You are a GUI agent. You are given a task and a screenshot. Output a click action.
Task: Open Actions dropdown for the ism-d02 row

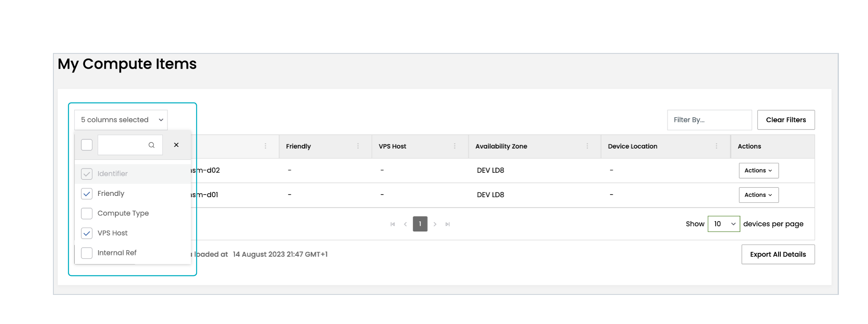point(758,171)
